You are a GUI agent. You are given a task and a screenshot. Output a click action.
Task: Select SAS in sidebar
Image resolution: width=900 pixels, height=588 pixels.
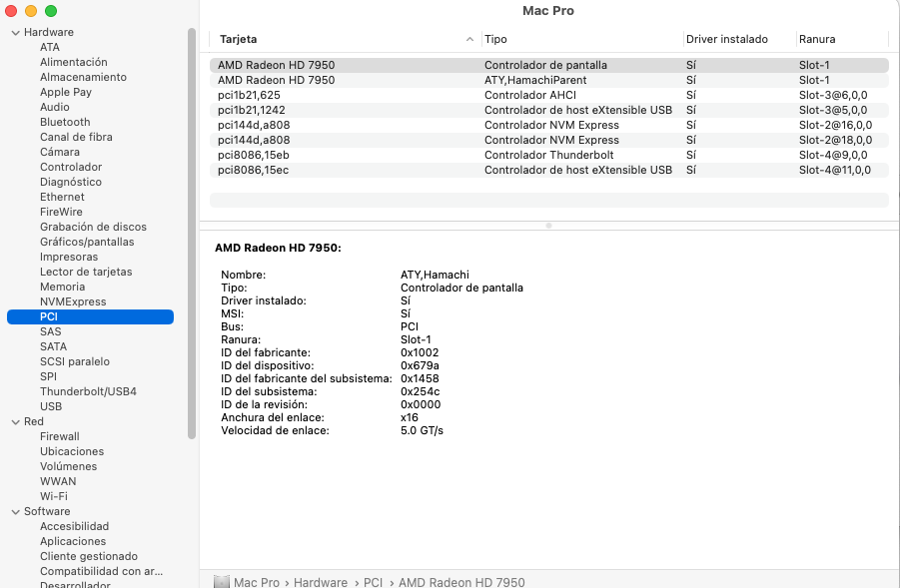tap(51, 331)
